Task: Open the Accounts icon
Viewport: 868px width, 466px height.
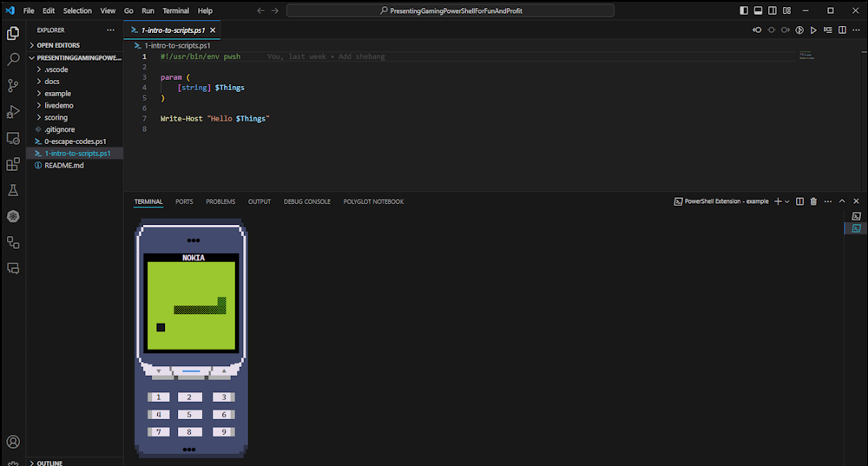Action: click(13, 442)
